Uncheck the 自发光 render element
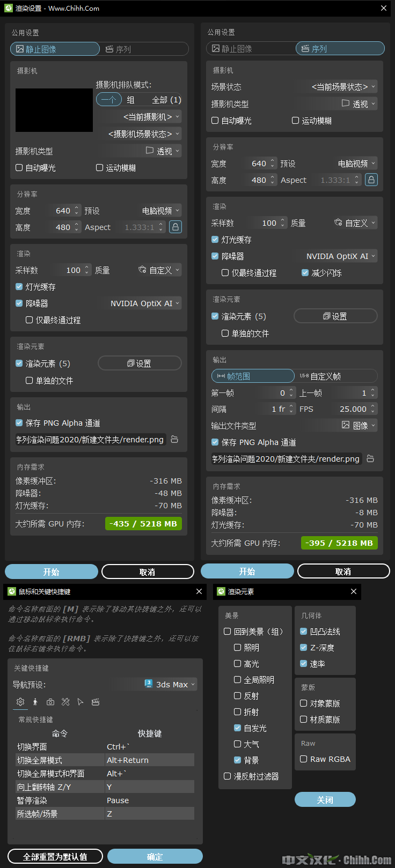395x868 pixels. [238, 728]
